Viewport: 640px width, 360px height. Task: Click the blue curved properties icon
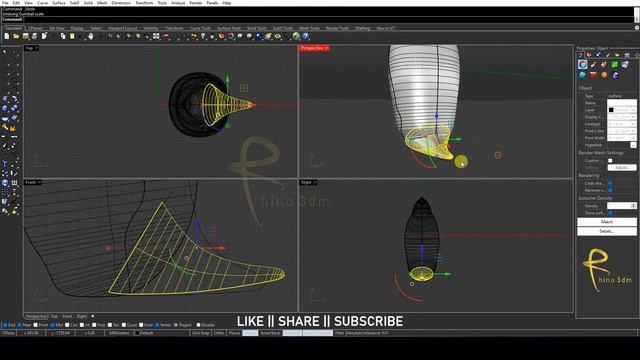tap(615, 75)
